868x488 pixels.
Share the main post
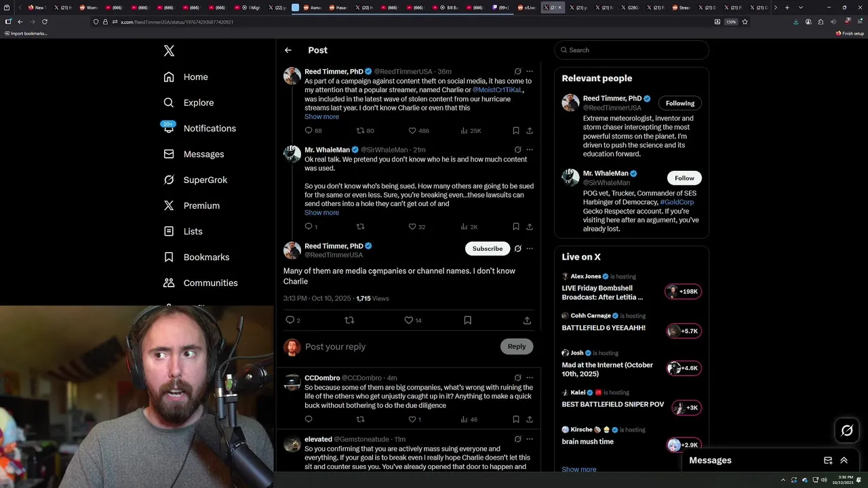(527, 320)
